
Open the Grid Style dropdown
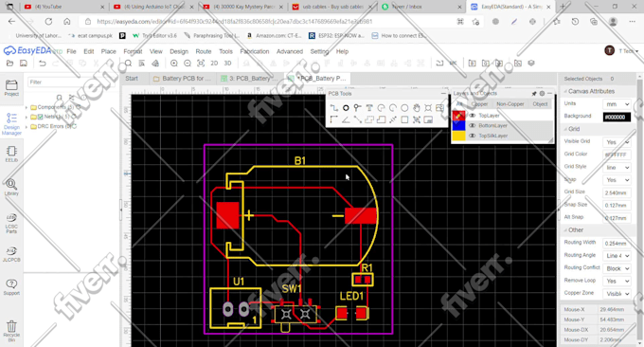pos(617,167)
